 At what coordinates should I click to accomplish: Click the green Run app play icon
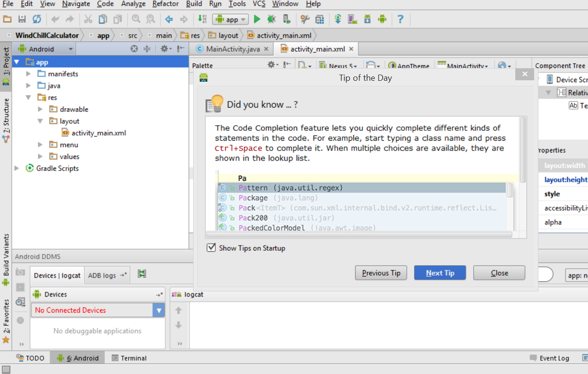[x=257, y=19]
